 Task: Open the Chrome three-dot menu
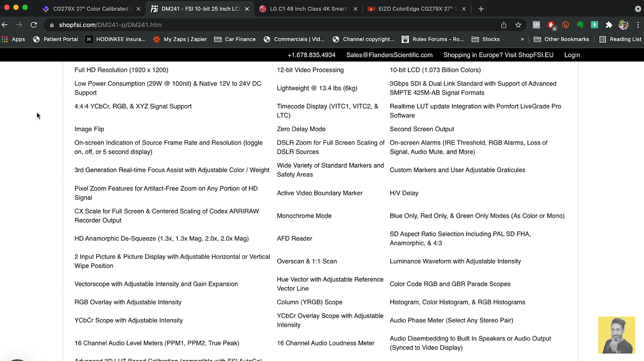[638, 25]
